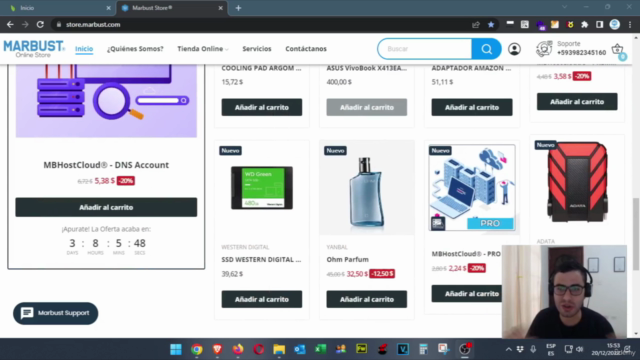Add MBHostCloud DNS Account to cart
640x360 pixels.
pos(106,207)
